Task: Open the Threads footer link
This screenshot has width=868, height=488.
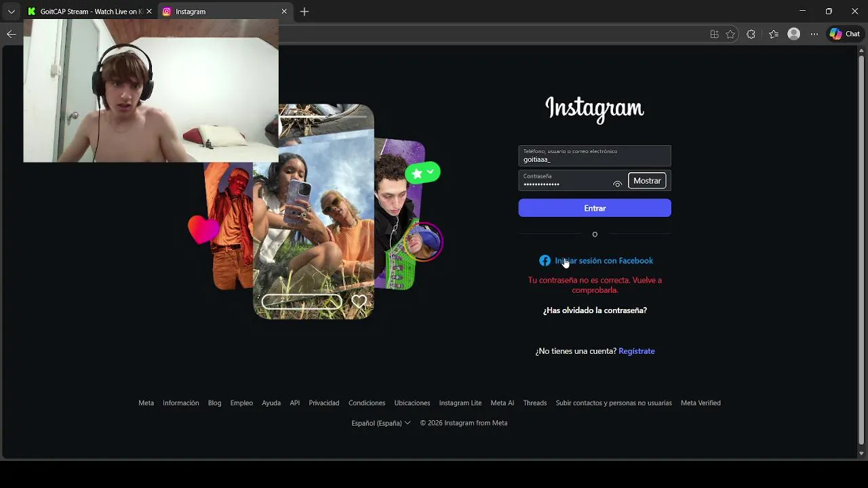Action: click(534, 403)
